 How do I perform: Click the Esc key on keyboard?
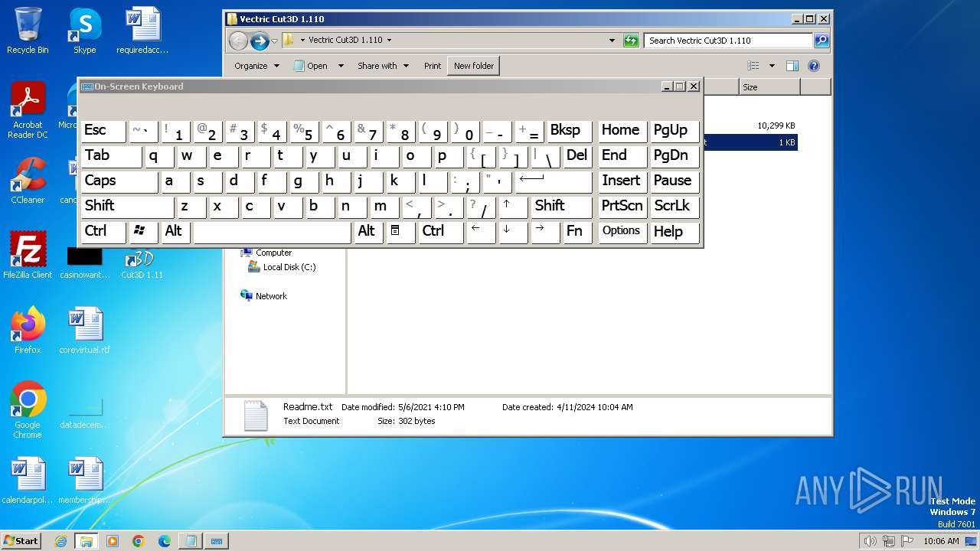(103, 131)
